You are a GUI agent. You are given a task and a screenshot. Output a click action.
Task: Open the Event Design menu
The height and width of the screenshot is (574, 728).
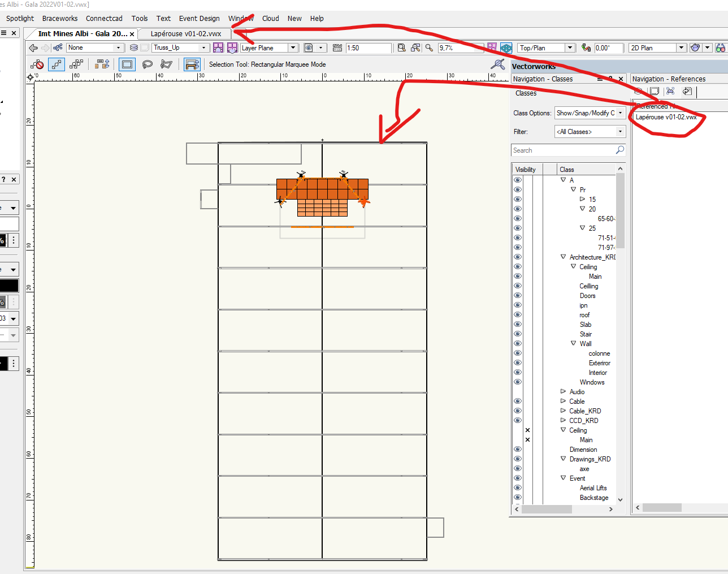coord(199,18)
